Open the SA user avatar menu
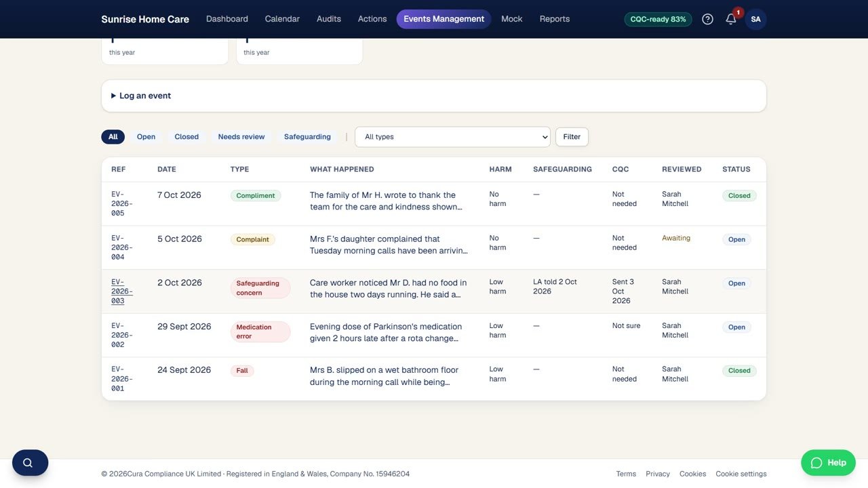The height and width of the screenshot is (488, 868). (x=755, y=19)
